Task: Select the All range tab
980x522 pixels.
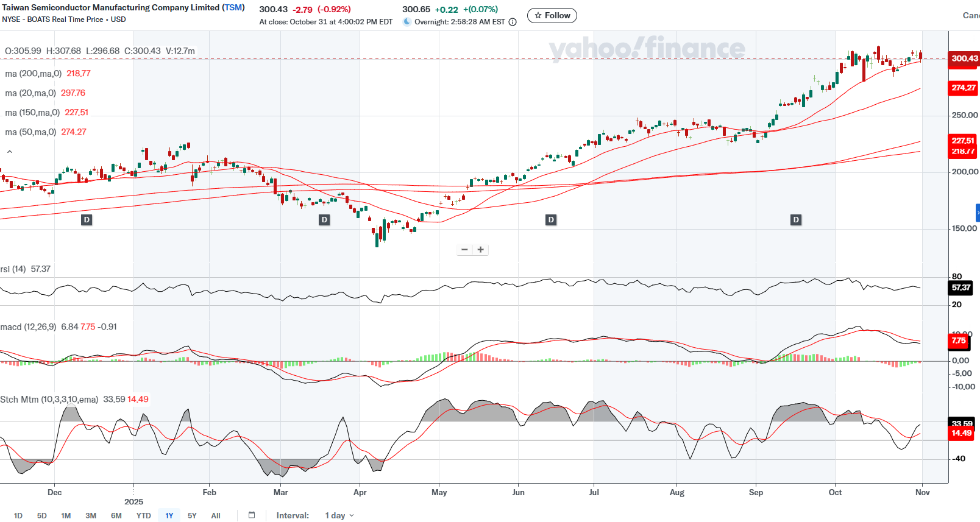Action: click(x=216, y=515)
